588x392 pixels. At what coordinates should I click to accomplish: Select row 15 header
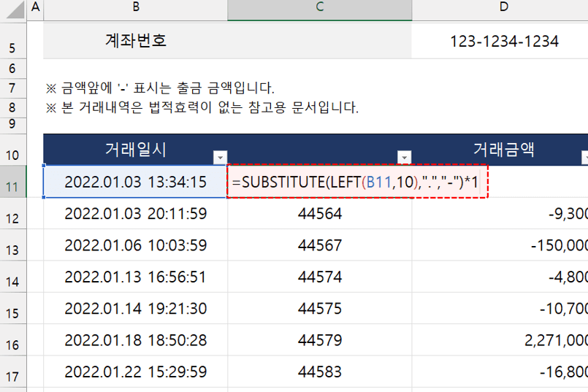(x=13, y=309)
